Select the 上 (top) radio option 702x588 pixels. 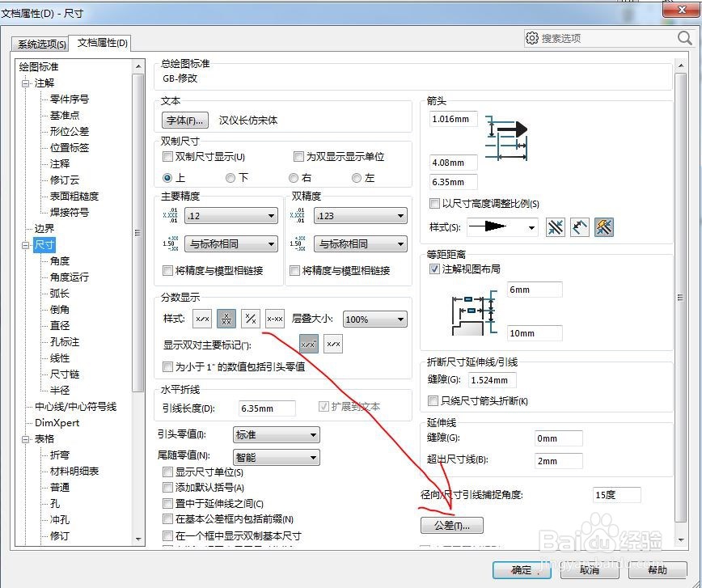(167, 178)
